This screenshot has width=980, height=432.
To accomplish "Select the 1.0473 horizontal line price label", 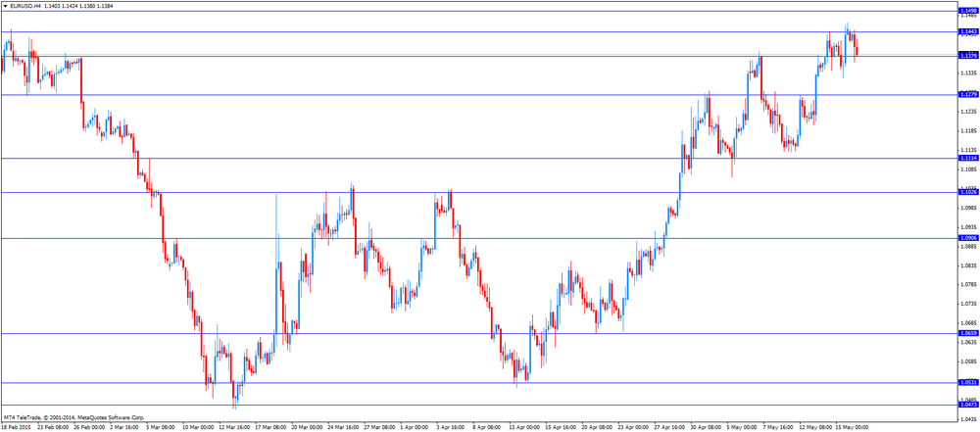I will coord(968,406).
